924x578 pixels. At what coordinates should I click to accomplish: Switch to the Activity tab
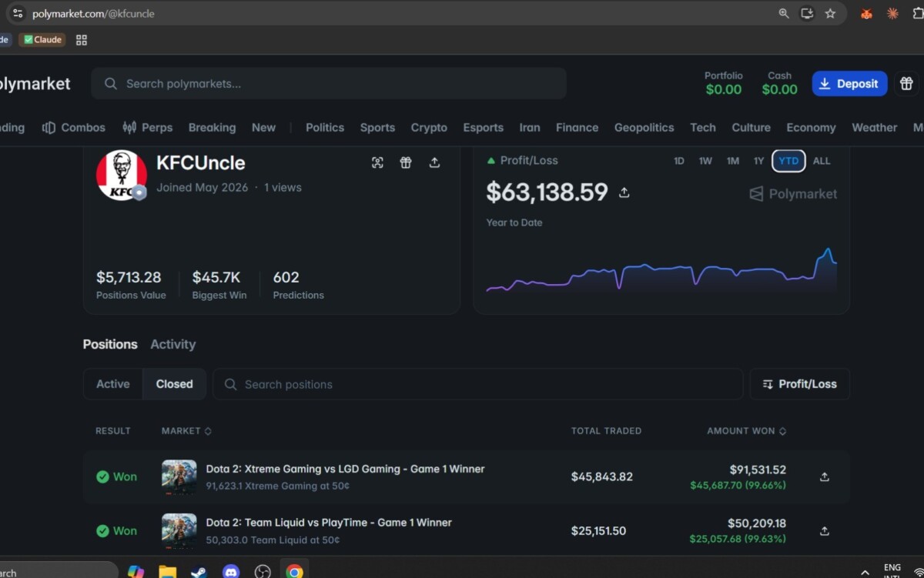point(172,344)
